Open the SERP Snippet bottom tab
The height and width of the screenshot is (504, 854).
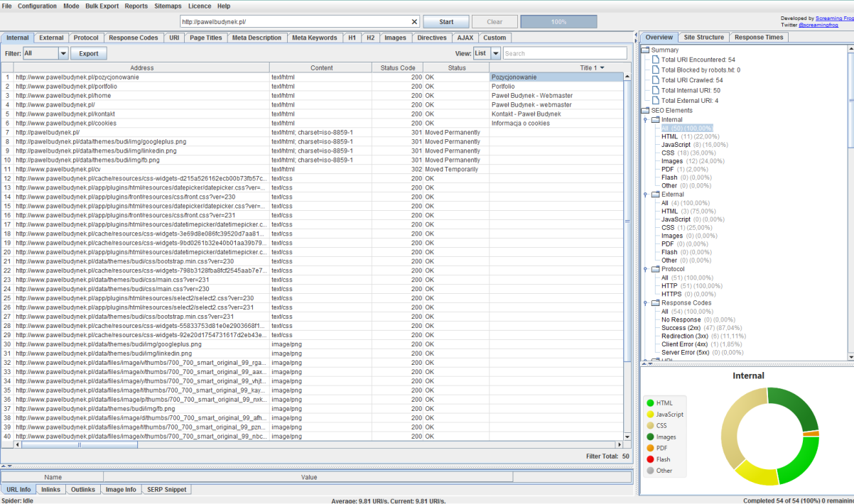(x=166, y=490)
